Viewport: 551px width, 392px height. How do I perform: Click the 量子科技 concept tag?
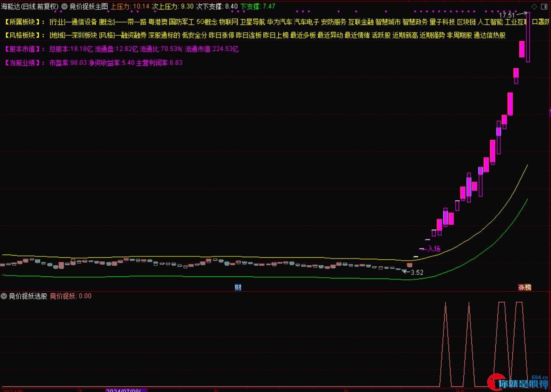[x=443, y=22]
